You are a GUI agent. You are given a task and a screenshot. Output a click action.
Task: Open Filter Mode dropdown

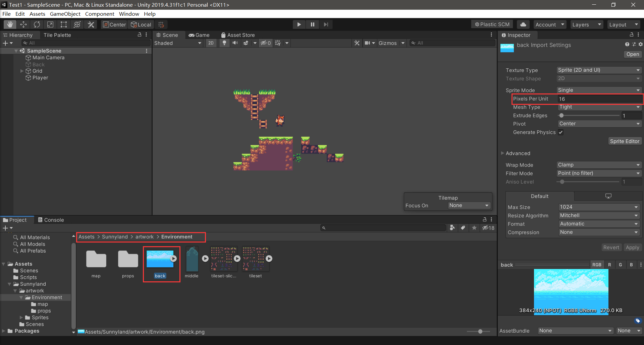[599, 173]
